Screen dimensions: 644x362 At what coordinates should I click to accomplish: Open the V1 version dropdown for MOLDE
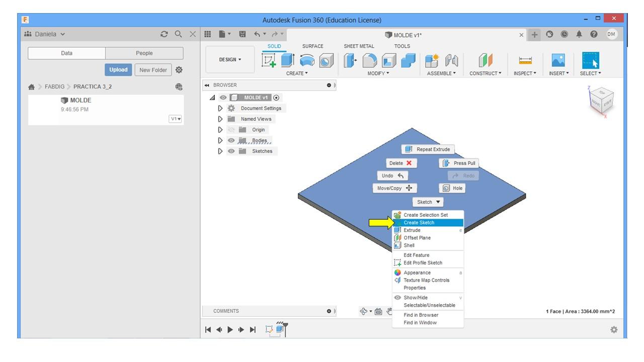coord(176,119)
